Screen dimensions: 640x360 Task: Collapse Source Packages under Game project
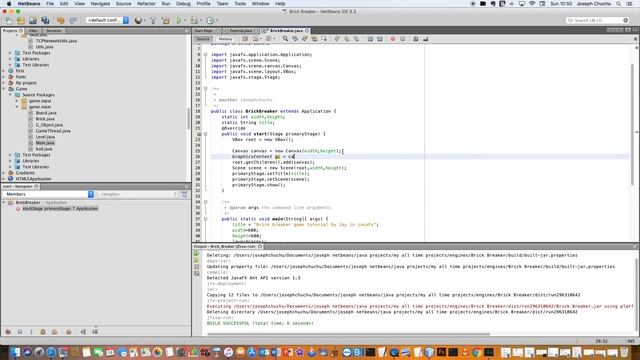[x=10, y=95]
